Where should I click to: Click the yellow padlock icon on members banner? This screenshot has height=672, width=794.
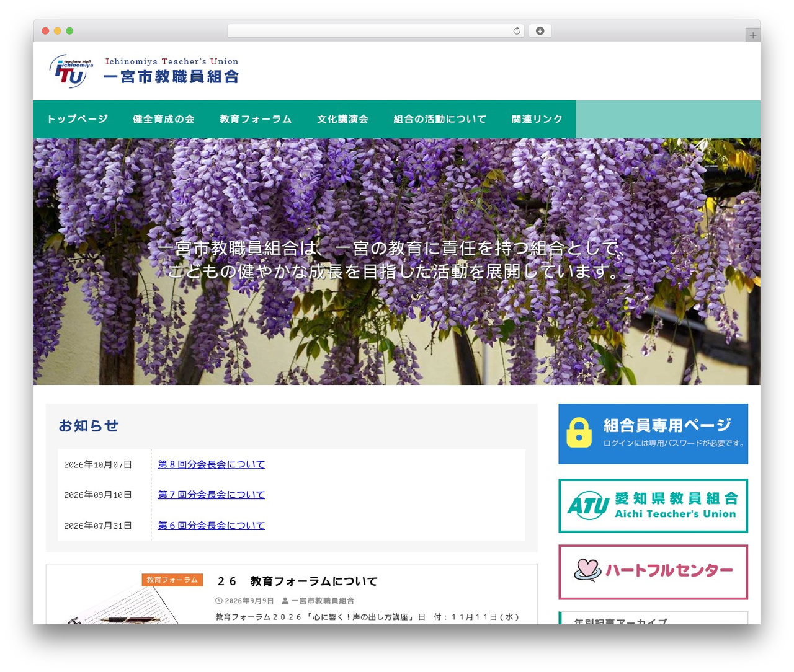(x=579, y=433)
